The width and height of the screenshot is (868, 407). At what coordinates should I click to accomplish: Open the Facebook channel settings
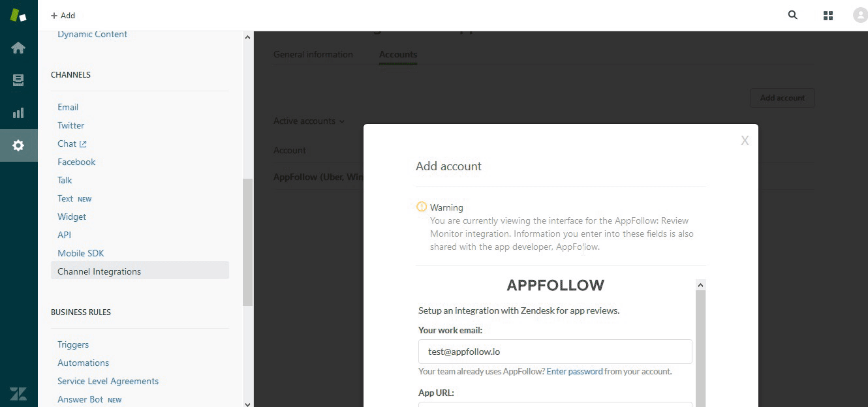(76, 162)
